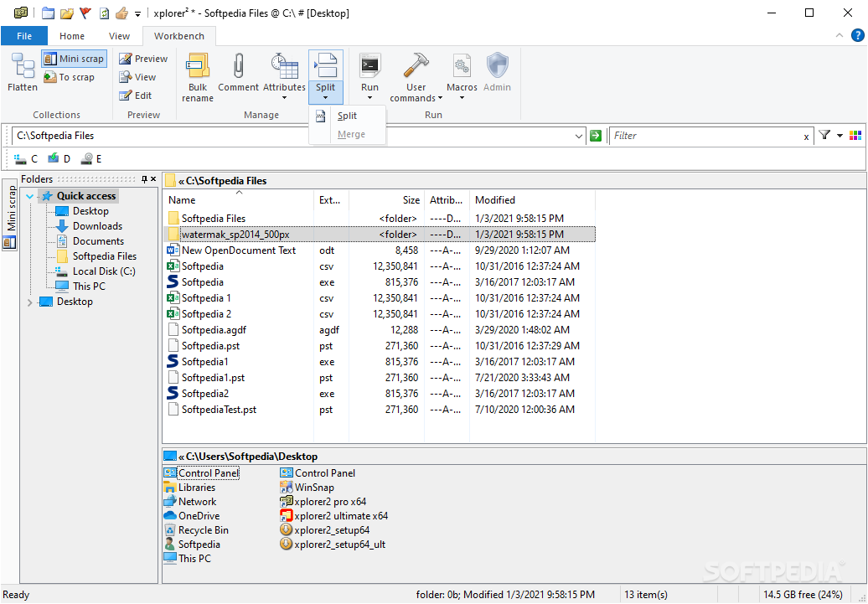This screenshot has width=868, height=604.
Task: Switch to the Home tab
Action: pos(72,36)
